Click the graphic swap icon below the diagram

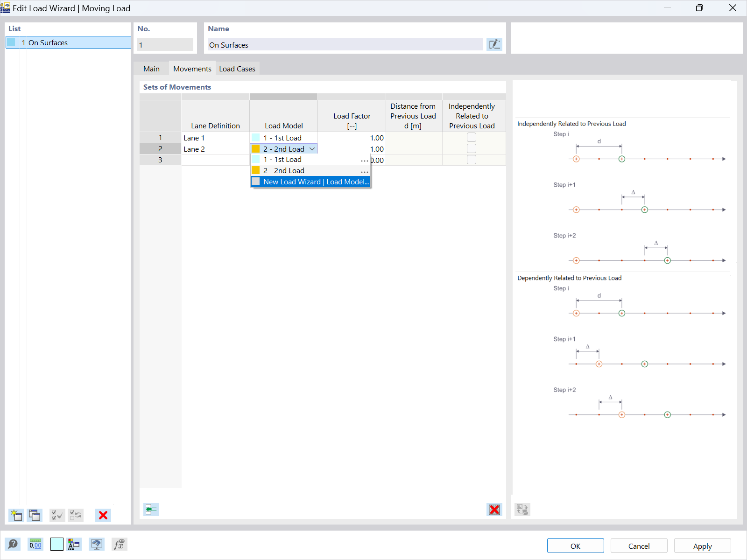[522, 510]
